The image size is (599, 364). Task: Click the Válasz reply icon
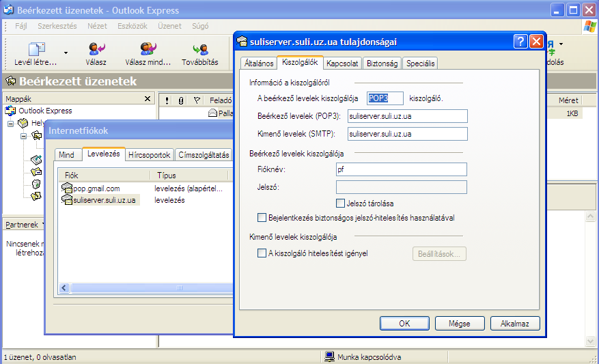coord(96,49)
